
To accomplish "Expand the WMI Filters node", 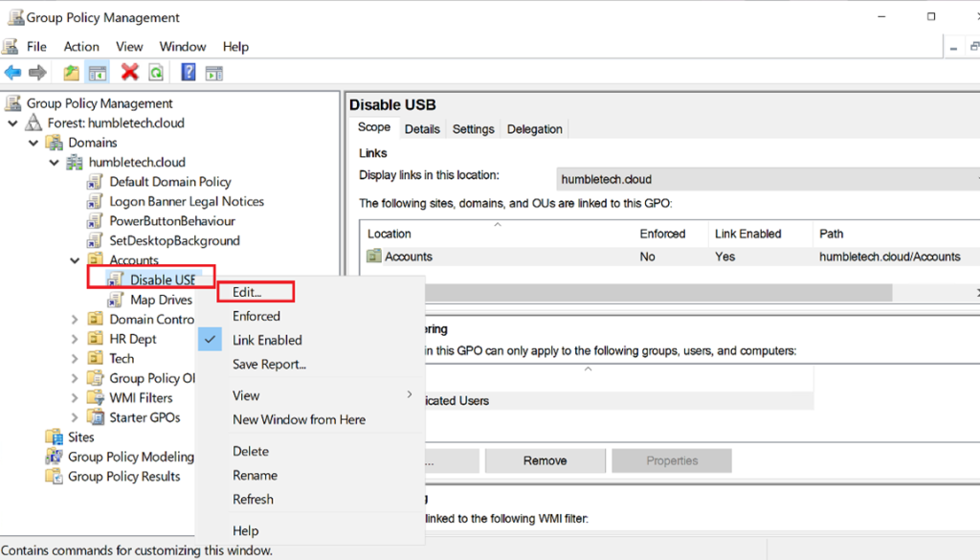I will point(75,397).
